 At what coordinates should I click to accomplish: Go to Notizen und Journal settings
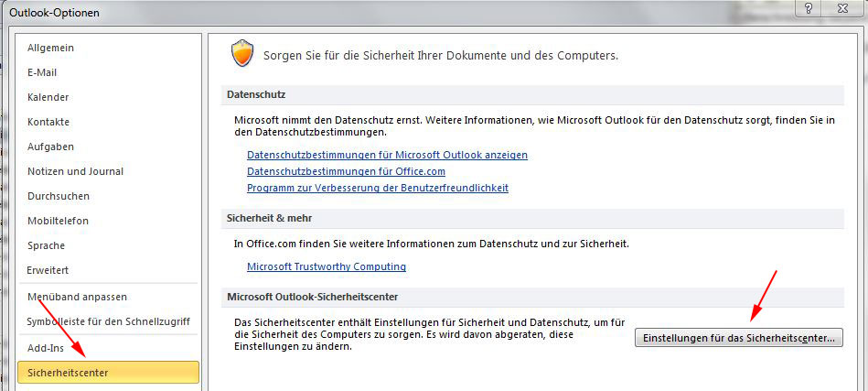75,171
